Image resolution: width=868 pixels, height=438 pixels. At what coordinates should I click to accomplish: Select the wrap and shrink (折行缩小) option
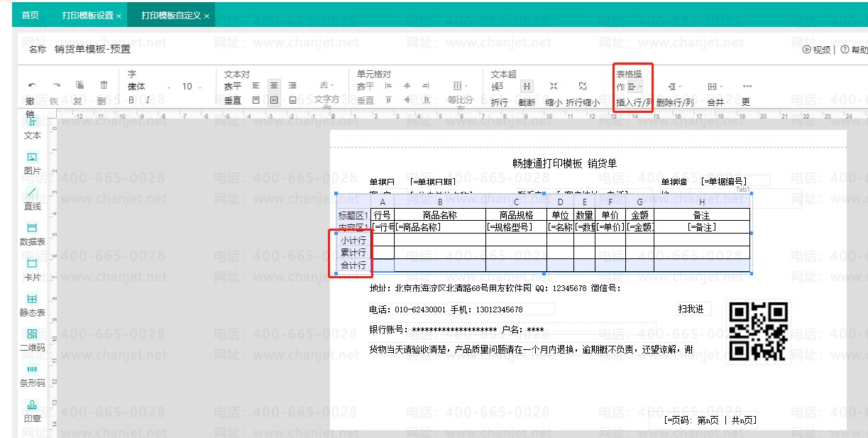coord(582,86)
